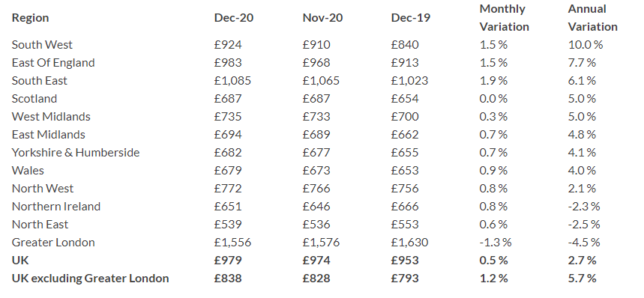Click the Region column header

click(30, 18)
